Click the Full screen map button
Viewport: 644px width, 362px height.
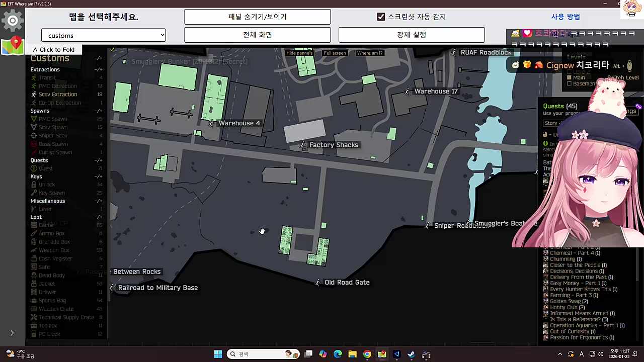[335, 53]
